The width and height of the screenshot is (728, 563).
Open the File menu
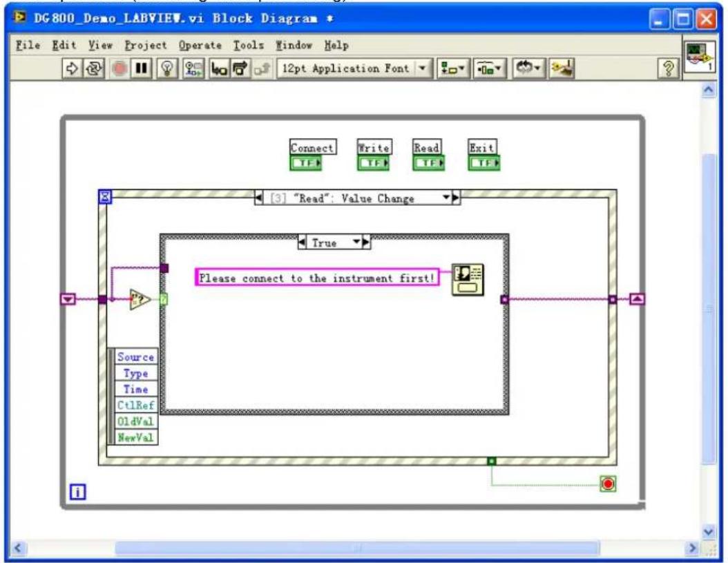coord(28,45)
